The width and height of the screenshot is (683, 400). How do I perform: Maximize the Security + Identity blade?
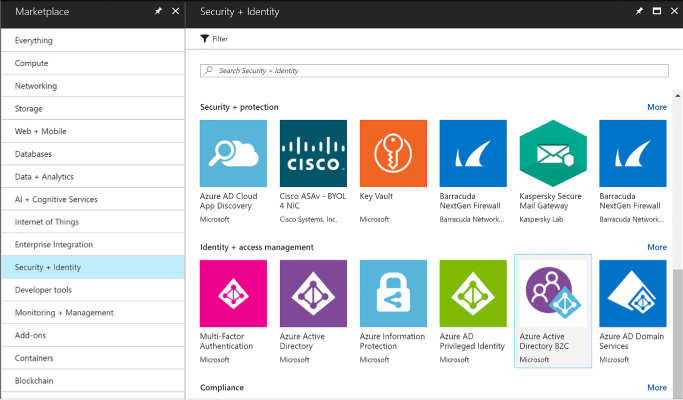(657, 11)
